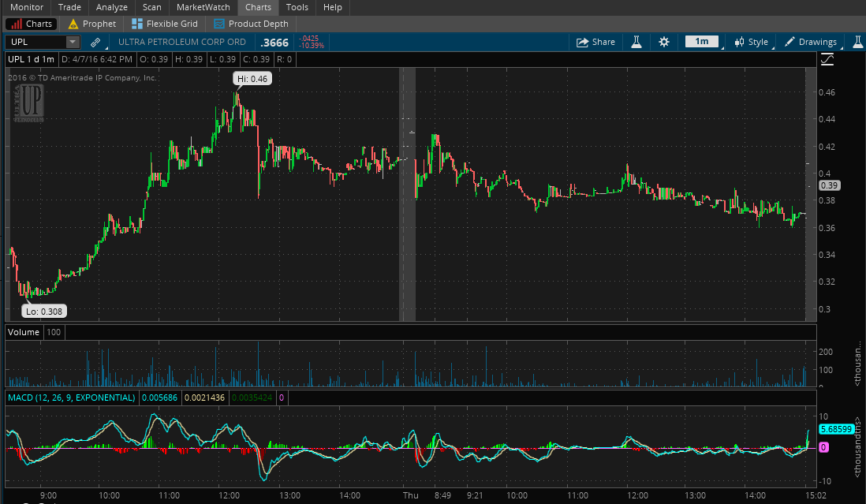Open the Flexible Grid subtab
866x504 pixels.
(x=165, y=24)
